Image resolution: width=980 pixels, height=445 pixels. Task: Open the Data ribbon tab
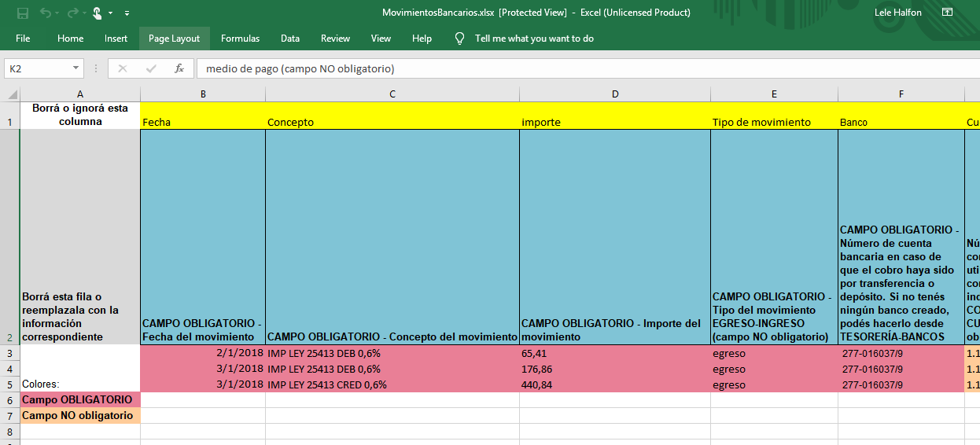(x=290, y=38)
